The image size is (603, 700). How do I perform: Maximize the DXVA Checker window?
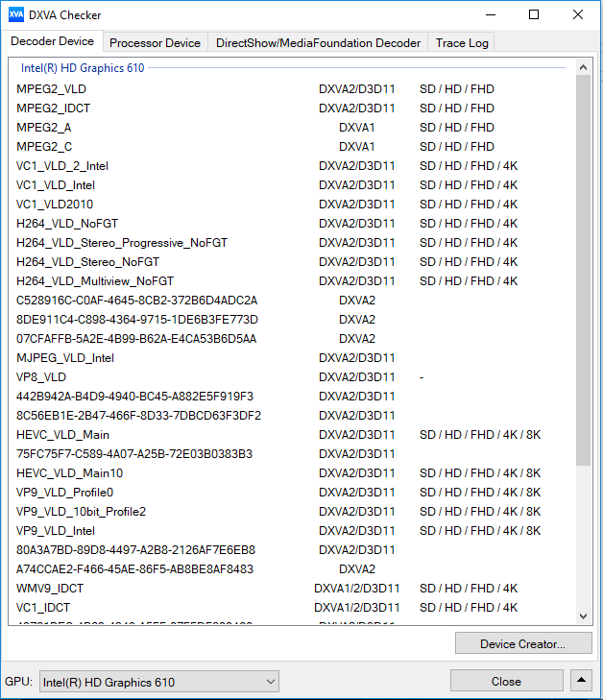(534, 14)
